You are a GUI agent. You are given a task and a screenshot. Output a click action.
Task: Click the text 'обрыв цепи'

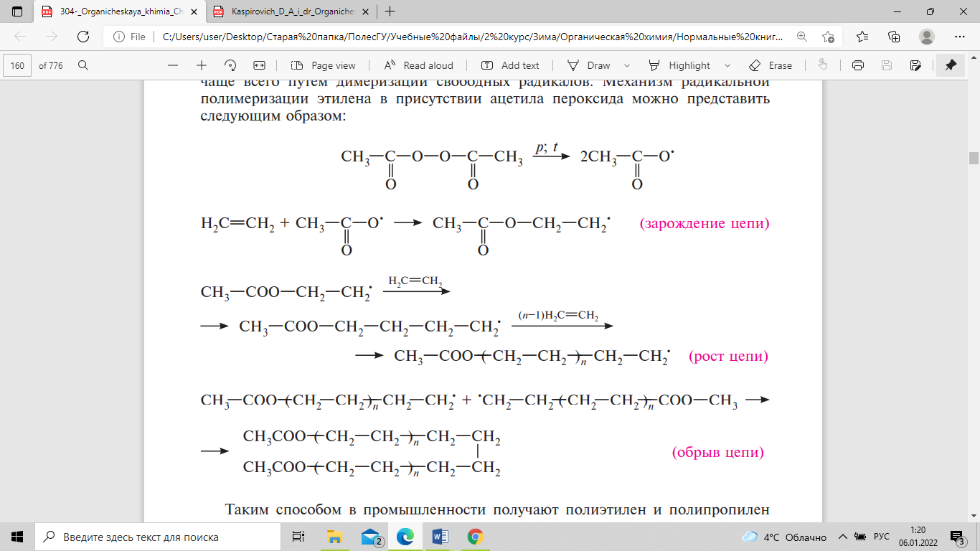pyautogui.click(x=718, y=453)
